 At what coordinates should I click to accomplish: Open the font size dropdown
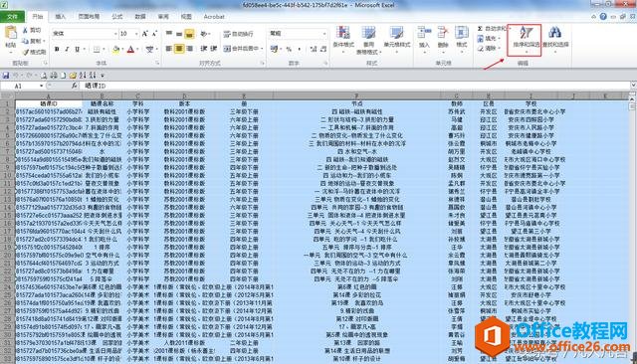(x=136, y=34)
